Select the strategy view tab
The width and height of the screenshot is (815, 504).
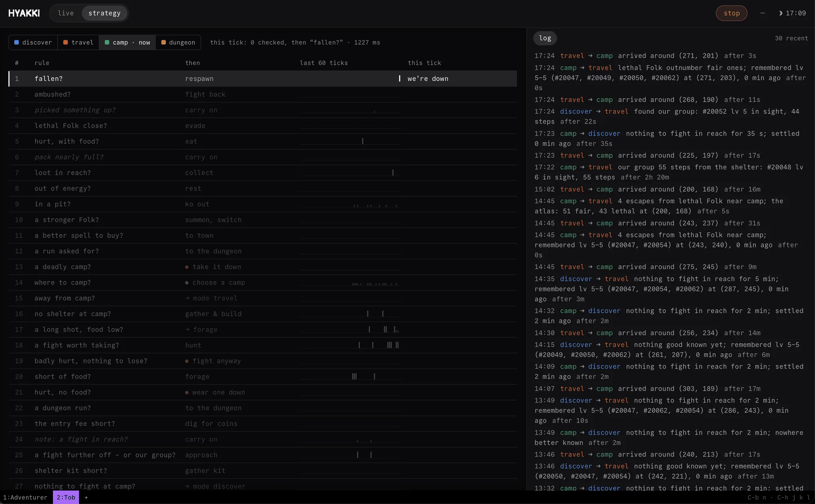coord(104,13)
